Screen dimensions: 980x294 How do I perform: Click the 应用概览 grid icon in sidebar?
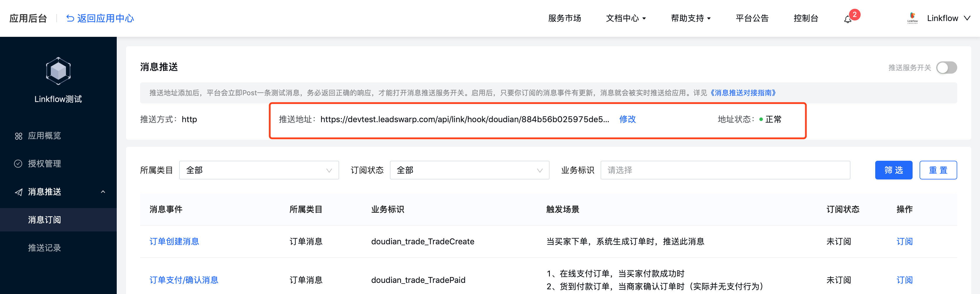18,136
